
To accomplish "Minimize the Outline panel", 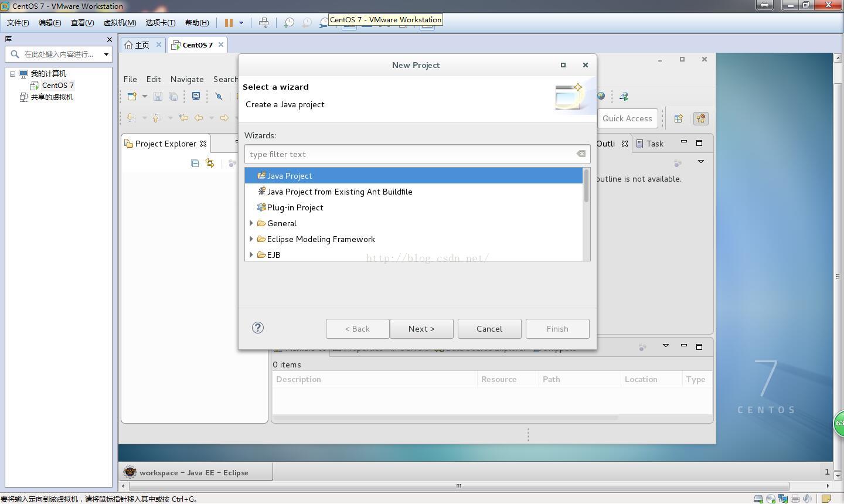I will [x=683, y=142].
